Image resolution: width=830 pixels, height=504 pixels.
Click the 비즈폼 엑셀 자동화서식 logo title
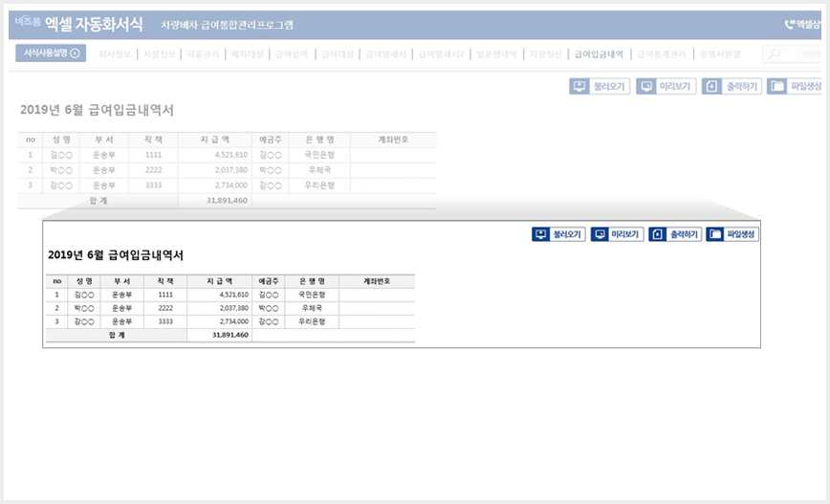[x=78, y=23]
